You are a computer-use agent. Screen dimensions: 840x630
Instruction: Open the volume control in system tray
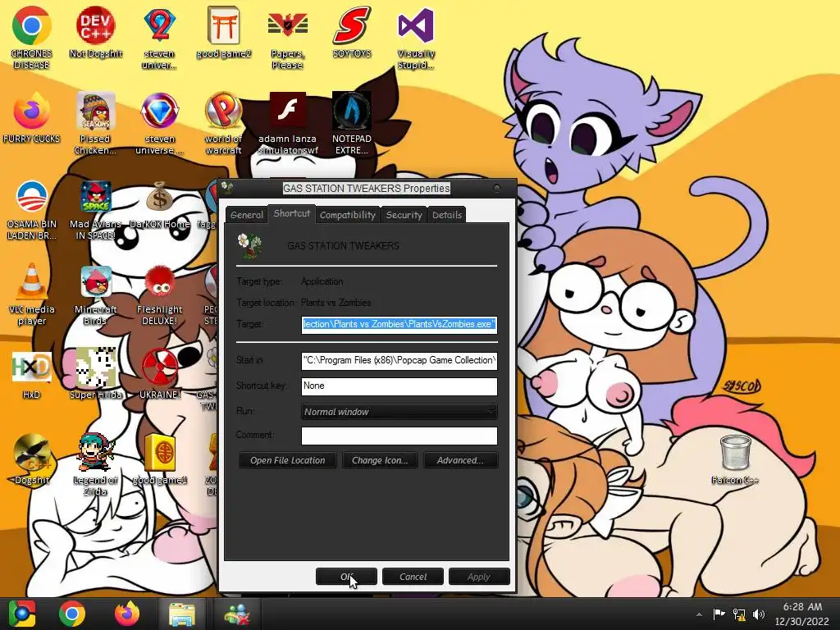click(759, 614)
